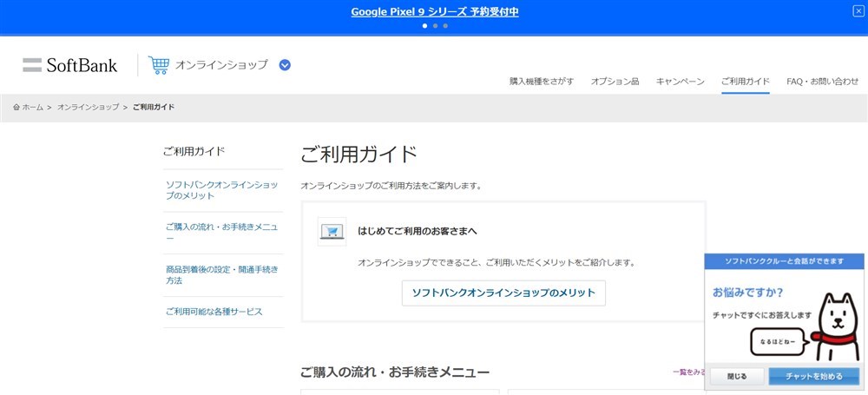Click the オンラインショップ header title text
The image size is (868, 395).
pos(221,65)
